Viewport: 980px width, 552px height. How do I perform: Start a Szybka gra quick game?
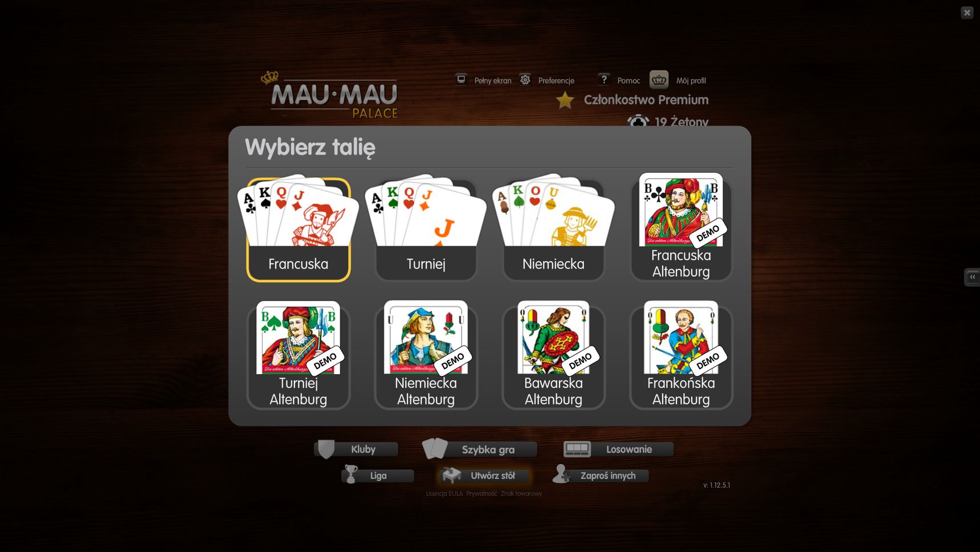click(x=480, y=449)
